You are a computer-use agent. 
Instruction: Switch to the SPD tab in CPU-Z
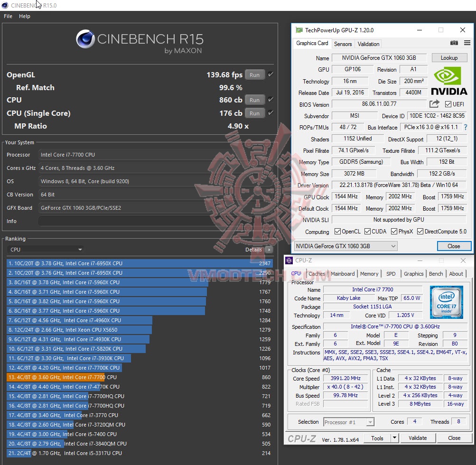coord(391,274)
